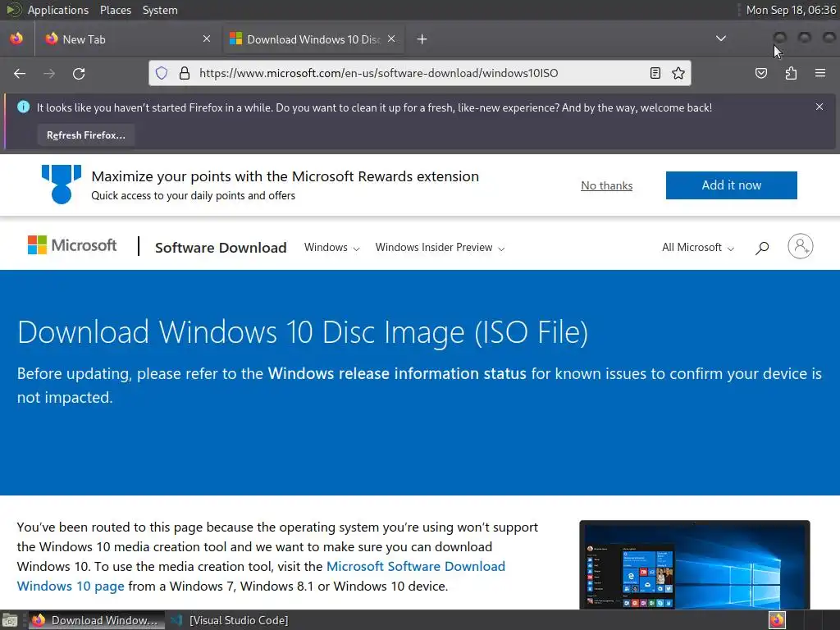Viewport: 840px width, 630px height.
Task: Open Windows release information status link
Action: 397,373
